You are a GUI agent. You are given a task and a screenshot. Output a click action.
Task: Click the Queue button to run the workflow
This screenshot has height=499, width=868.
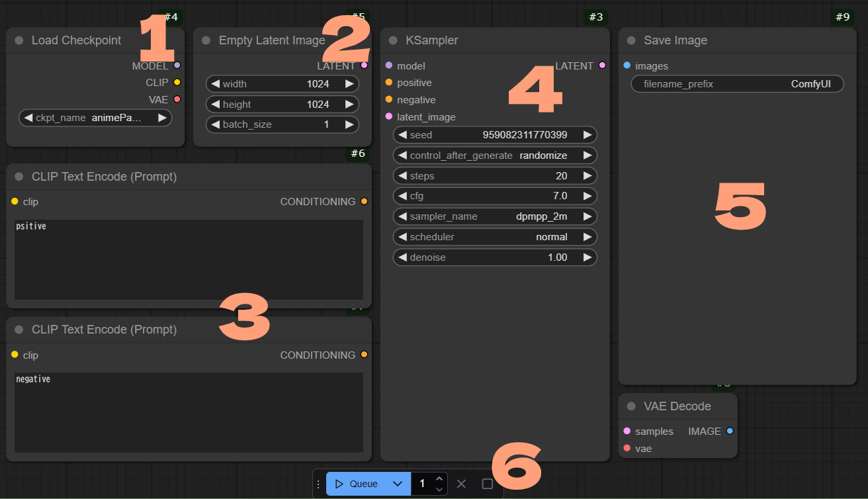[357, 484]
